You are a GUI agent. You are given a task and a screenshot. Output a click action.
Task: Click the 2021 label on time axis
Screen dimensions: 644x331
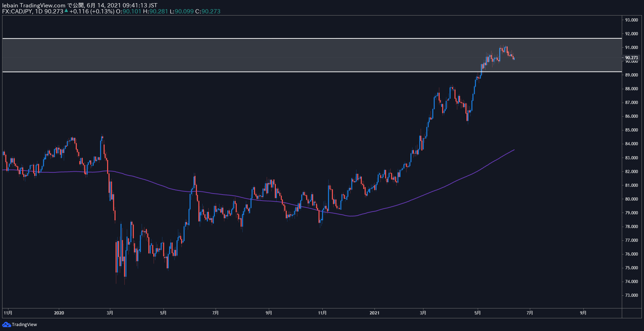[374, 313]
